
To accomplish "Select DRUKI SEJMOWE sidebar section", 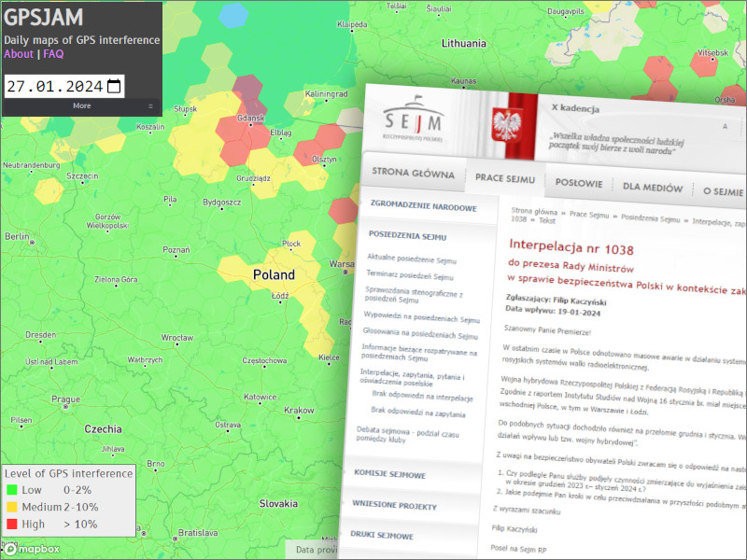I will tap(382, 535).
